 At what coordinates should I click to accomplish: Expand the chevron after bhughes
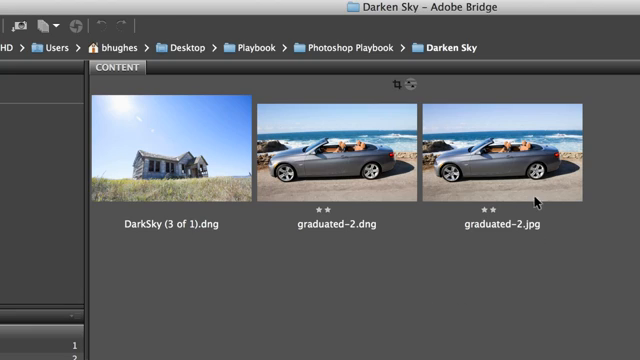click(x=147, y=48)
